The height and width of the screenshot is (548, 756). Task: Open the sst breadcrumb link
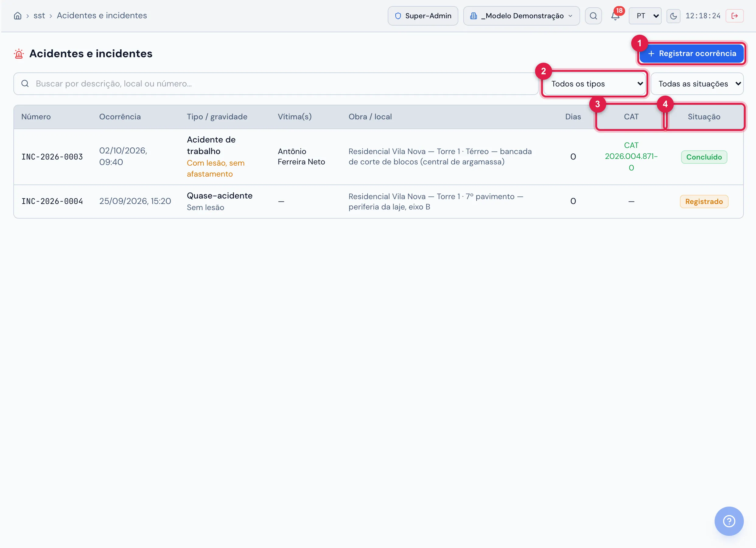click(39, 16)
